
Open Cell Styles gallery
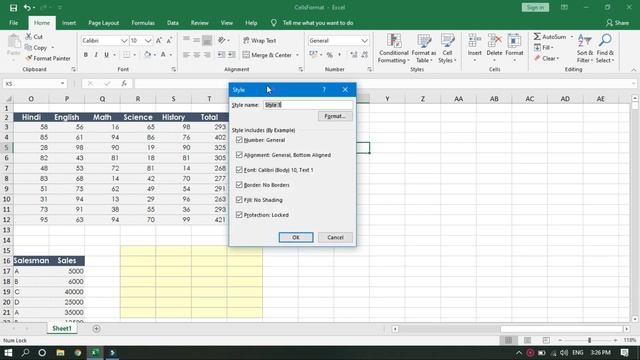pos(447,49)
